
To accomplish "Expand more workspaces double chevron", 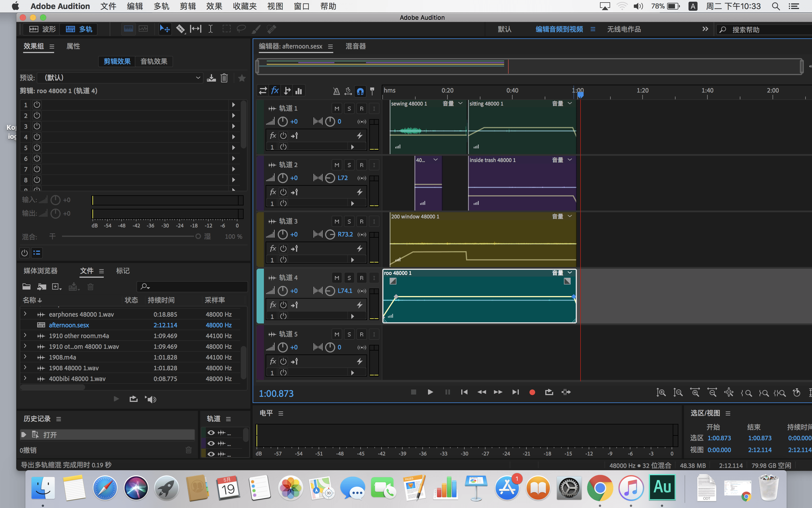I will click(x=705, y=29).
